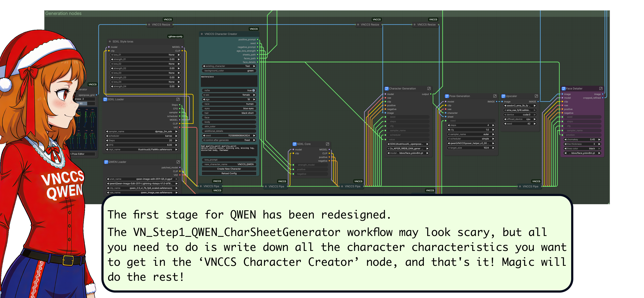Increase Pose Generation steps with right arrow
Viewport: 644px width, 298px height.
click(x=493, y=125)
